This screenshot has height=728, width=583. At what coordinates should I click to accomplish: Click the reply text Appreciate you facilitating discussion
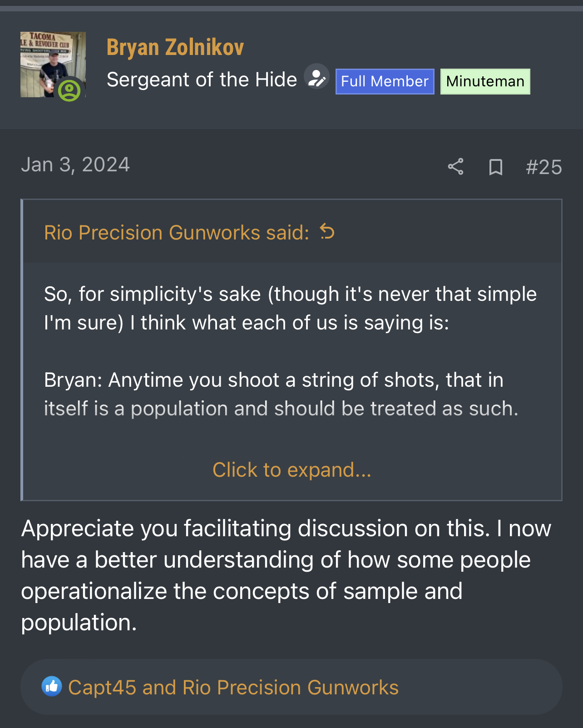point(286,575)
